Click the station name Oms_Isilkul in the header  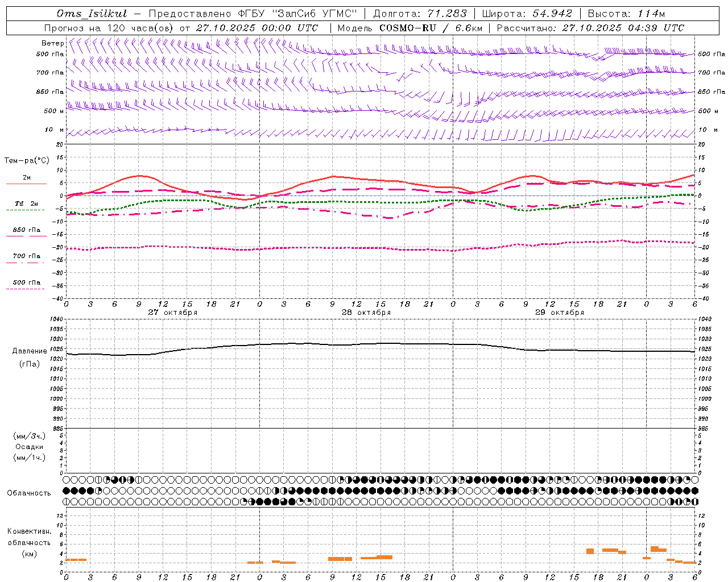92,14
